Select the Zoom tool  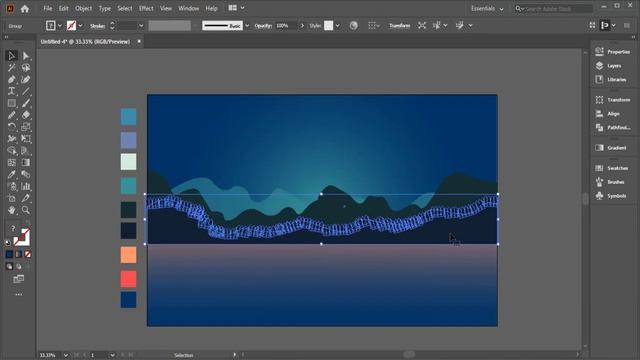click(26, 210)
